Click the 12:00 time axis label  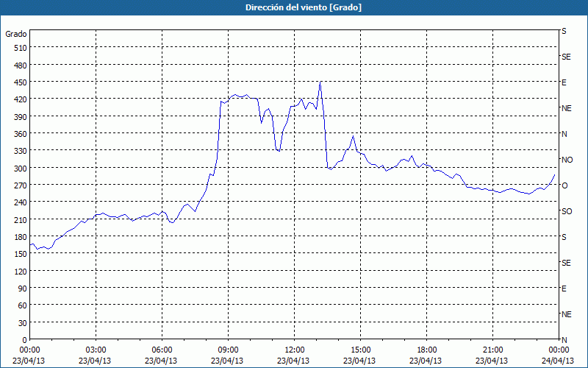point(295,350)
